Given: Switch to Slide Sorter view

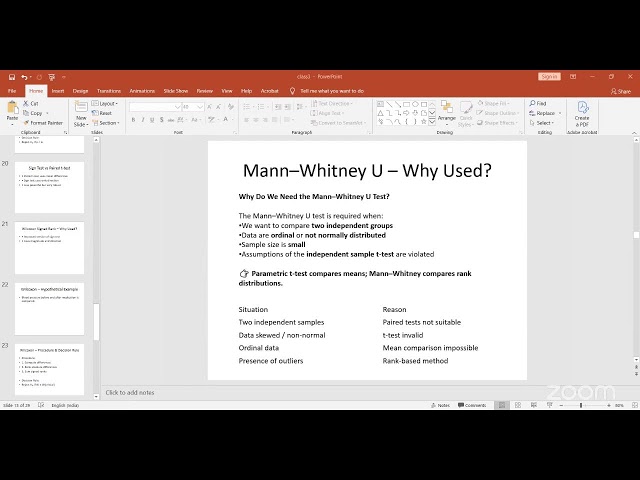Looking at the screenshot, I should (x=518, y=405).
